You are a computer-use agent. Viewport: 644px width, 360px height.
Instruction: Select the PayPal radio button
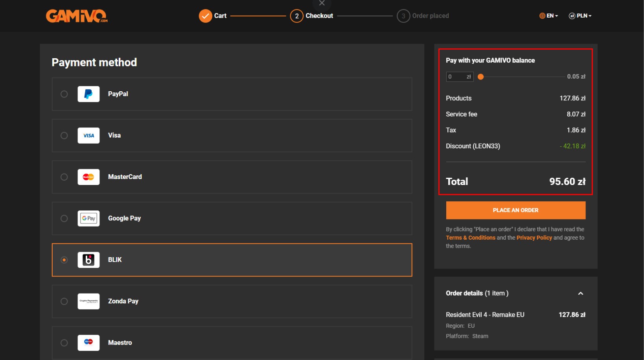[64, 94]
